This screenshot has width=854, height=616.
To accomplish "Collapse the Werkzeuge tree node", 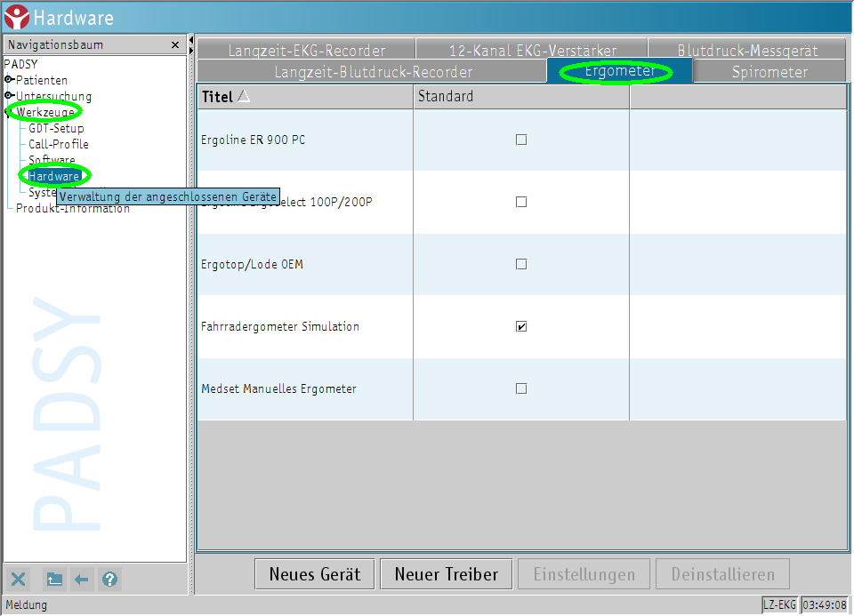I will point(9,112).
